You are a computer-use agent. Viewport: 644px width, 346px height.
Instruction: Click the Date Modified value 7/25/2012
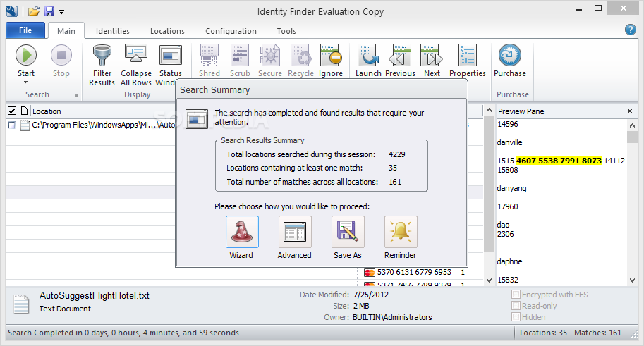(371, 295)
